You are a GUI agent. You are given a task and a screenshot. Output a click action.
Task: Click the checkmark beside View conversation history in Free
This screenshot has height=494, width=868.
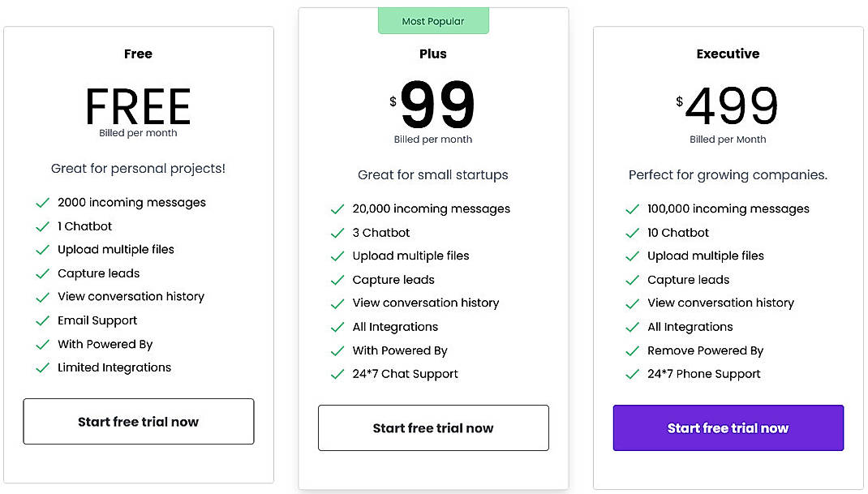43,297
